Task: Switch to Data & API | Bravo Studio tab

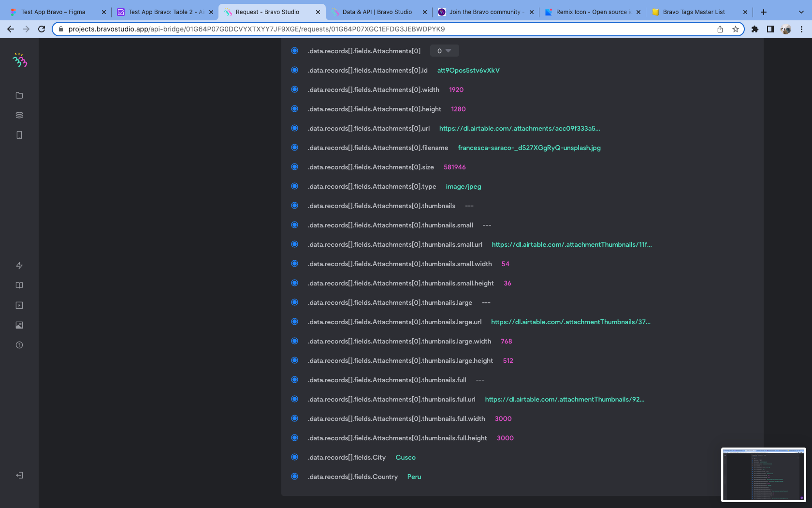Action: tap(379, 12)
